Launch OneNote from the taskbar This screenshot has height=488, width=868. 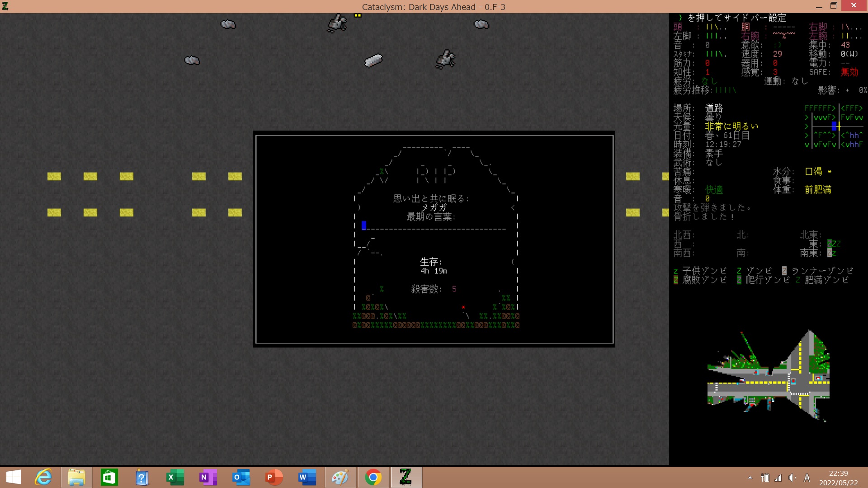(x=208, y=477)
